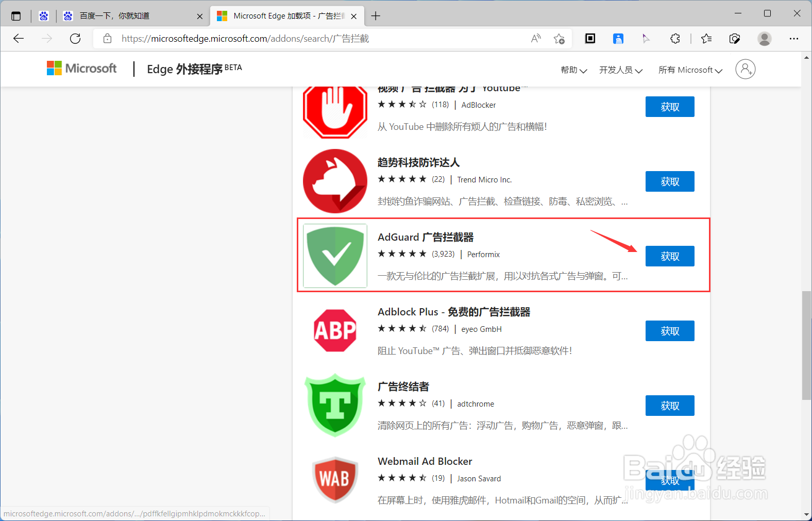Image resolution: width=812 pixels, height=521 pixels.
Task: Add this page to favorites
Action: (559, 39)
